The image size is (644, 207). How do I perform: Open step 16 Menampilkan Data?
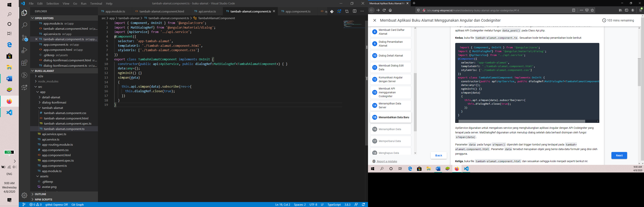(390, 129)
